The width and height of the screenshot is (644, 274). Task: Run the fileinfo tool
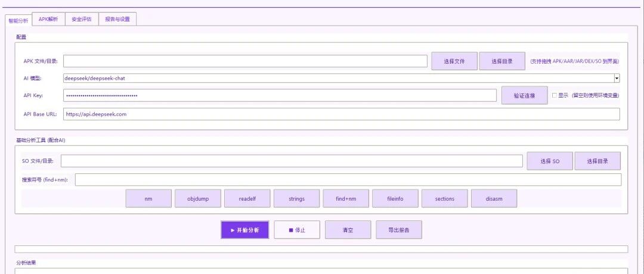click(x=395, y=198)
